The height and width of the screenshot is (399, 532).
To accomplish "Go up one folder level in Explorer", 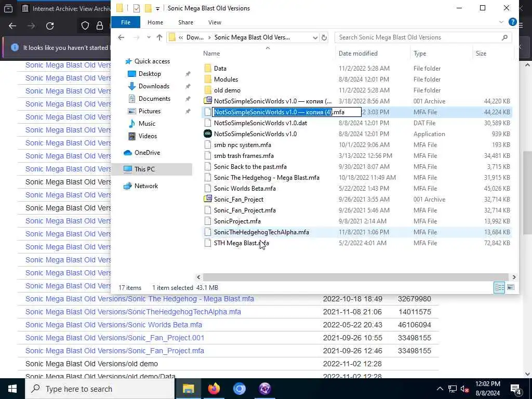I will pos(159,37).
